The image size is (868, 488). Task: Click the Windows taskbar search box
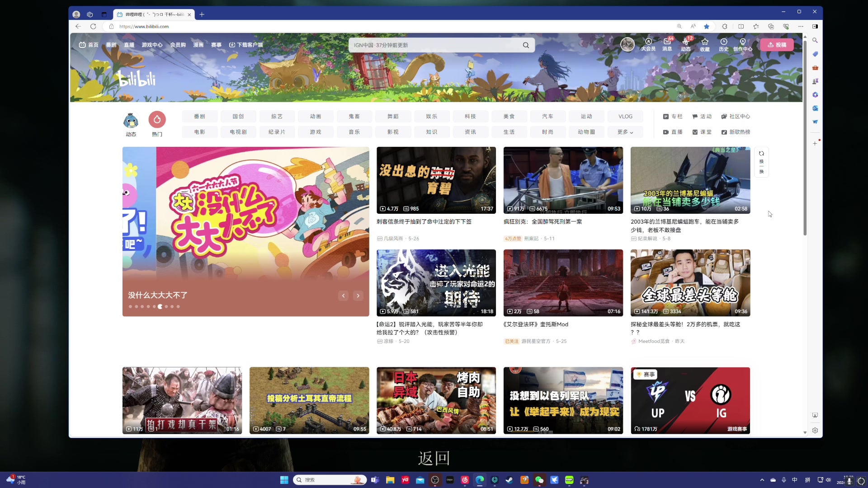click(330, 480)
